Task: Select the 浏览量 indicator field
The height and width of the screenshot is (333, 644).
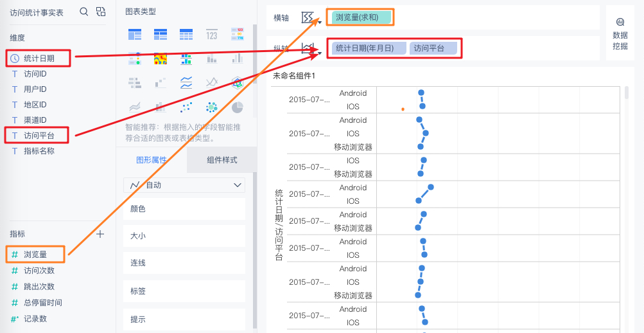Action: pyautogui.click(x=35, y=255)
